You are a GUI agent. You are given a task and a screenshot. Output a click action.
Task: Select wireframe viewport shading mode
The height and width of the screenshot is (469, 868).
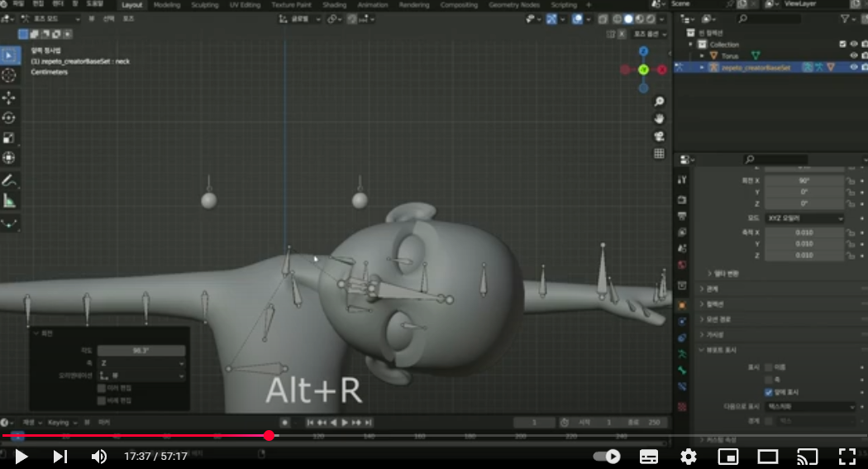[x=618, y=19]
